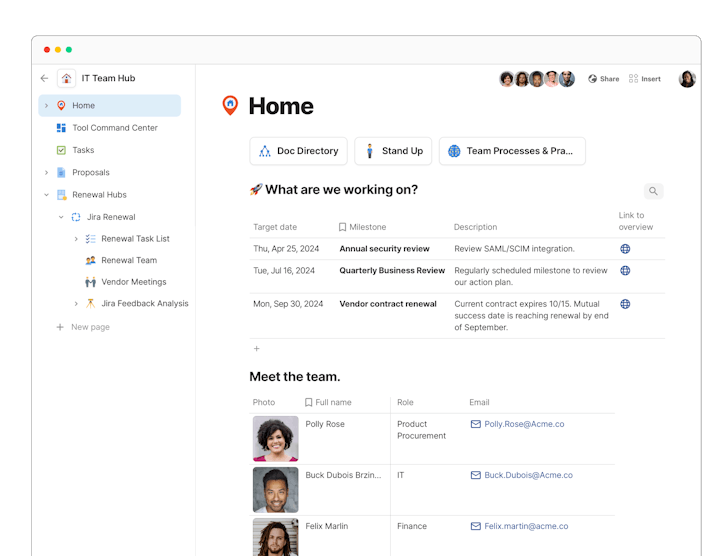Click Polly Rose's photo thumbnail
The width and height of the screenshot is (720, 556).
(275, 438)
